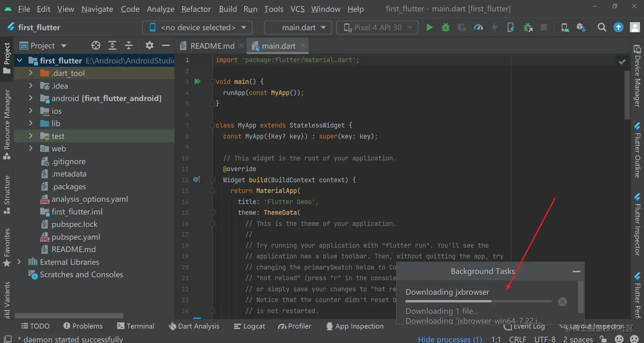Open the Logcat tool tab
This screenshot has height=343, width=644.
(250, 326)
